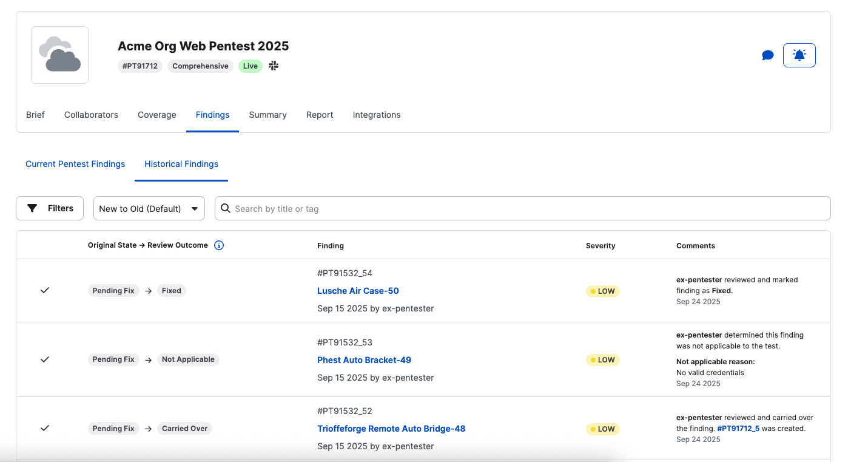Click the info icon beside Review Outcome
The image size is (868, 462).
click(219, 245)
